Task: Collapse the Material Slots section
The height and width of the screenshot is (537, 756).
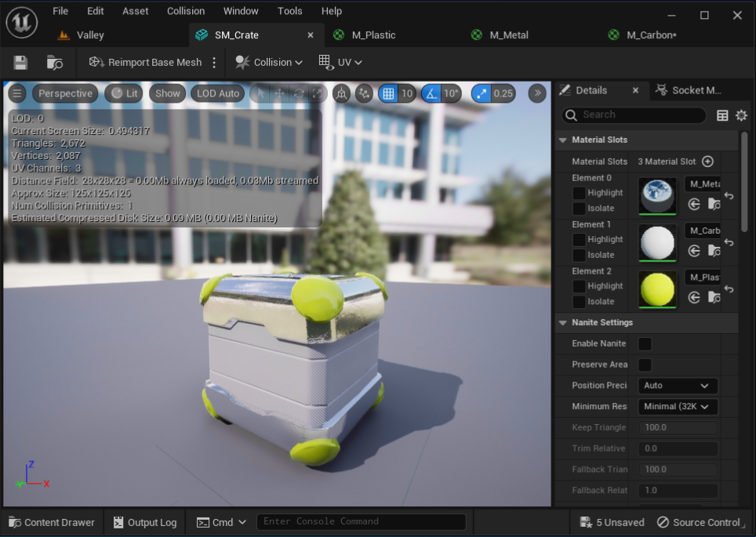Action: (563, 140)
